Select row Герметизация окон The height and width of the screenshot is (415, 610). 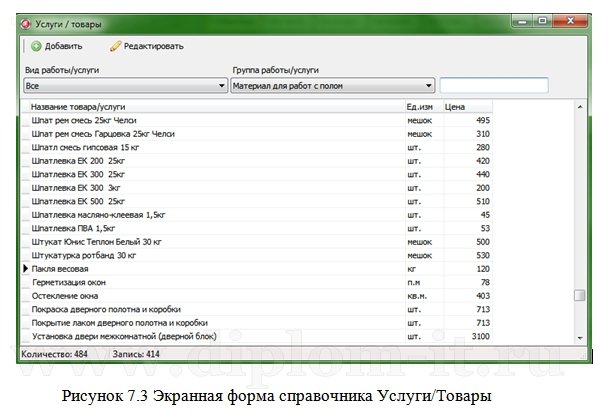pyautogui.click(x=257, y=282)
